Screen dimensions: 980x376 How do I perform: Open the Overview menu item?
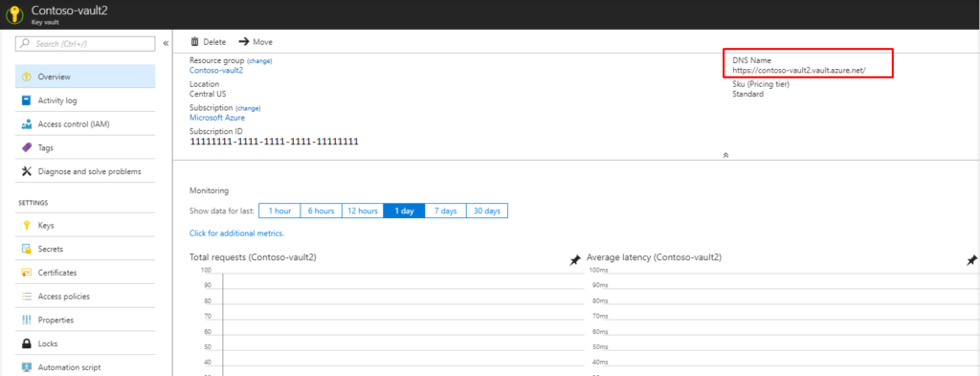pos(85,77)
